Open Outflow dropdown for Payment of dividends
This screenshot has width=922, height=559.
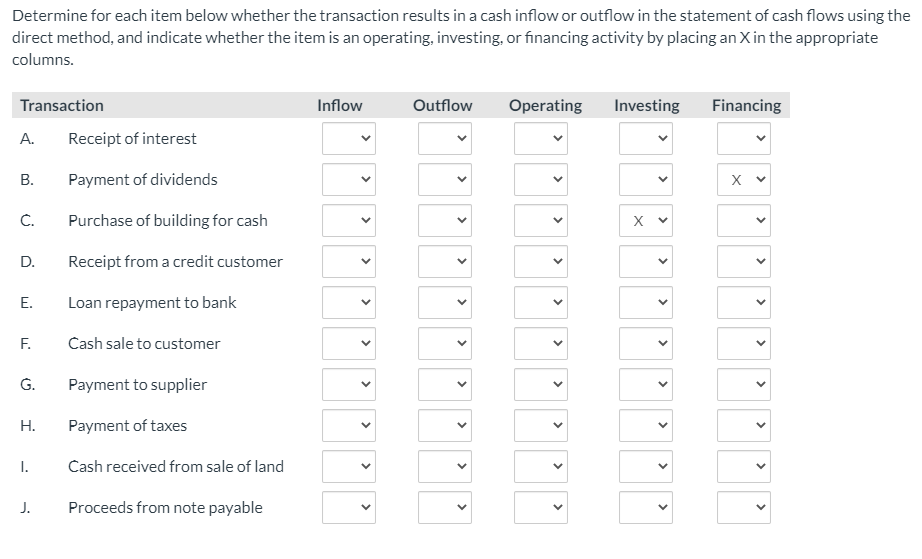[444, 180]
